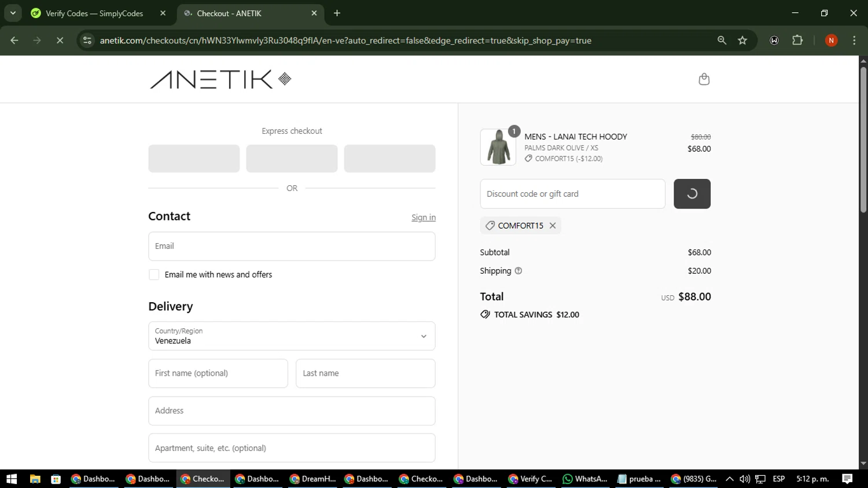
Task: Bookmark this page with star icon
Action: (742, 41)
